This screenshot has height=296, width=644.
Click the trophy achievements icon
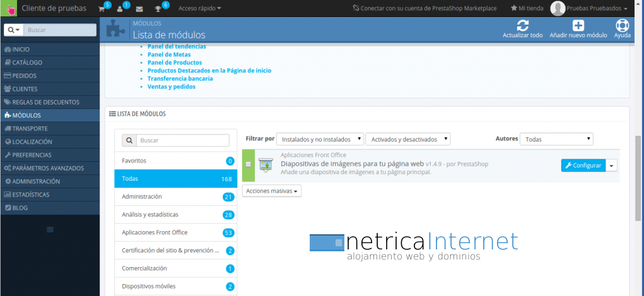tap(158, 9)
